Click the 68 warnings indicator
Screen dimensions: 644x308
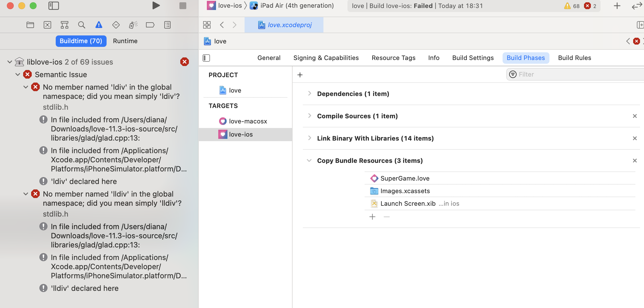(572, 6)
